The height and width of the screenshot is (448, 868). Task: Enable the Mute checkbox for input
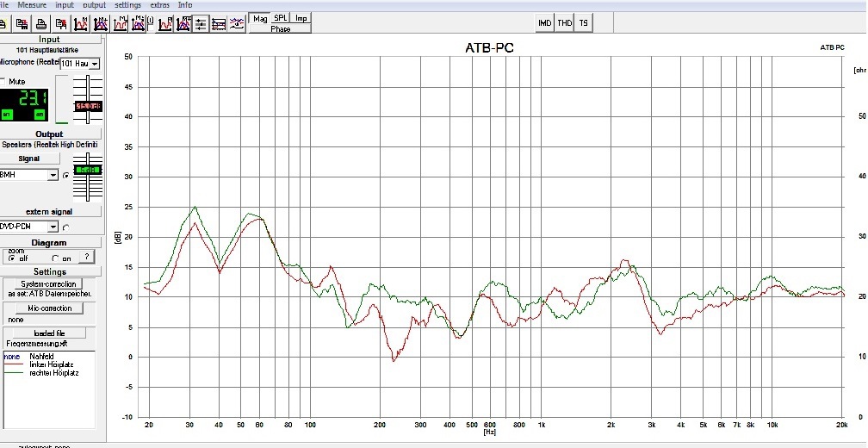click(x=3, y=81)
